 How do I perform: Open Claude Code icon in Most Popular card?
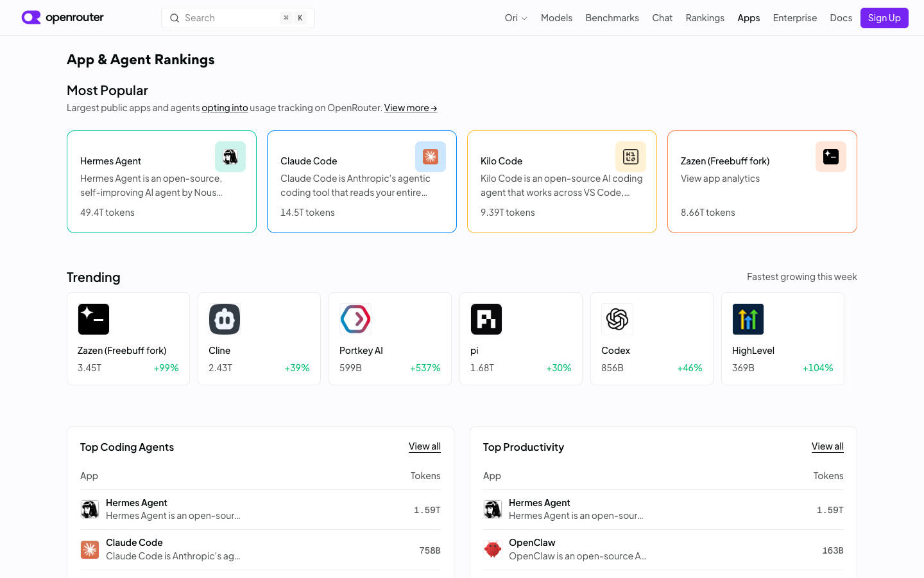pyautogui.click(x=431, y=157)
